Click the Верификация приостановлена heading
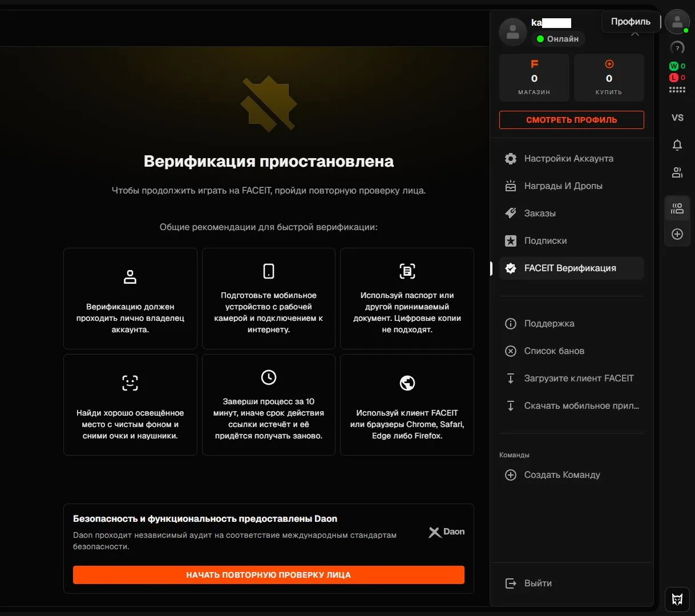This screenshot has width=695, height=616. [x=269, y=162]
